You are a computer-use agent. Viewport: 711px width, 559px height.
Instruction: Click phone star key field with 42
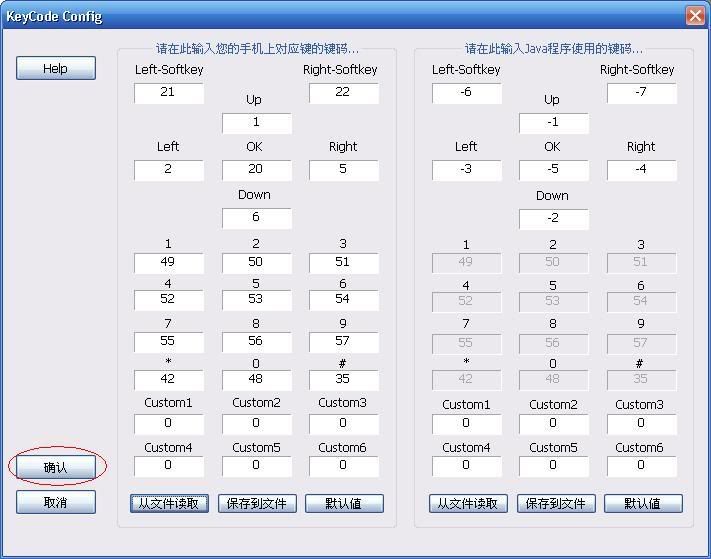[x=168, y=380]
